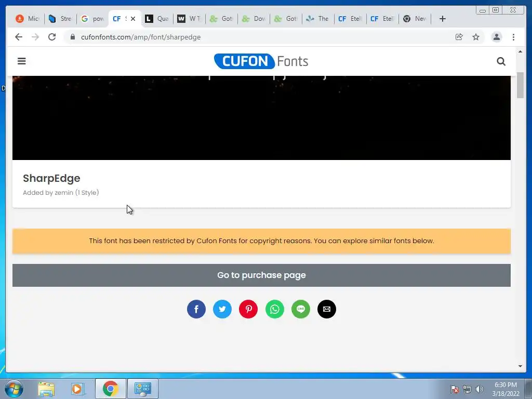Screen dimensions: 532x399
Task: Click Go to purchase page button
Action: [262, 275]
